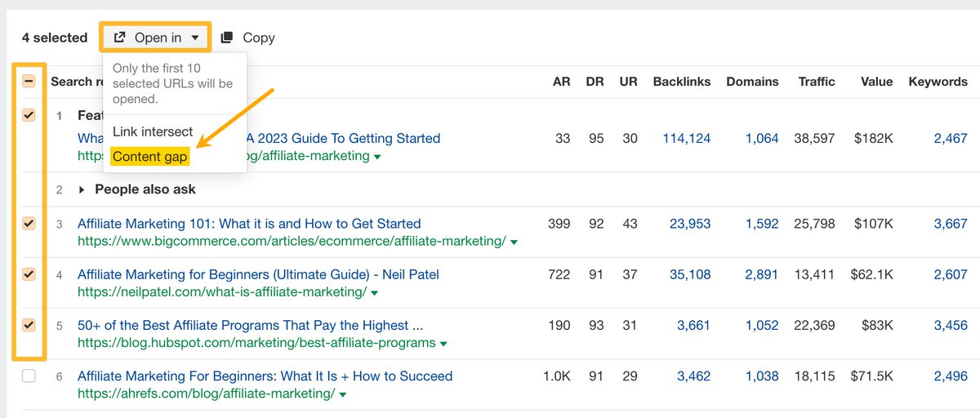The width and height of the screenshot is (980, 418).
Task: Visit the bigcommerce.com affiliate-marketing URL
Action: [292, 242]
